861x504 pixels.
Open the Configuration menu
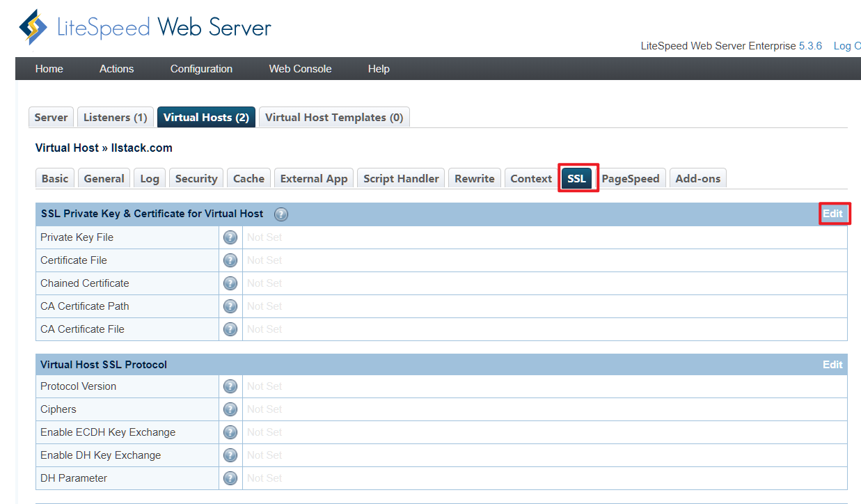pyautogui.click(x=201, y=69)
